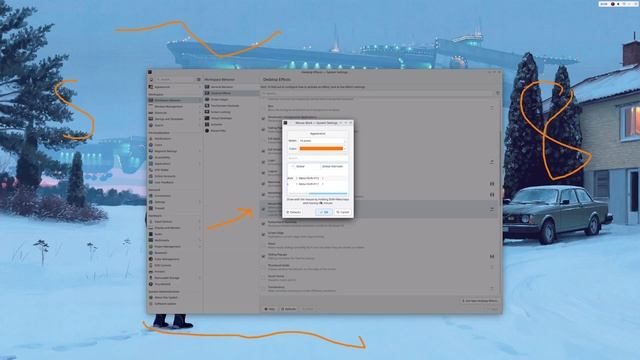Click Cancel in Mouse Mark dialog
This screenshot has width=640, height=360.
tap(343, 212)
